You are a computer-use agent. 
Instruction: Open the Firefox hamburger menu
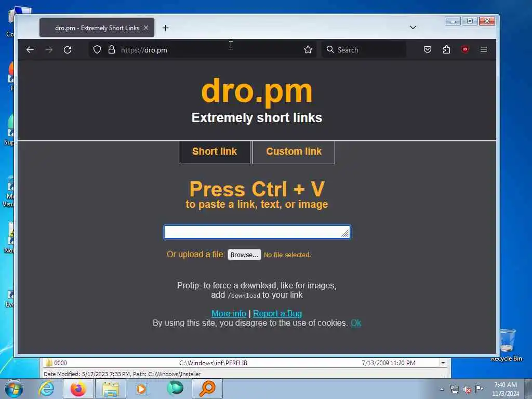tap(484, 49)
